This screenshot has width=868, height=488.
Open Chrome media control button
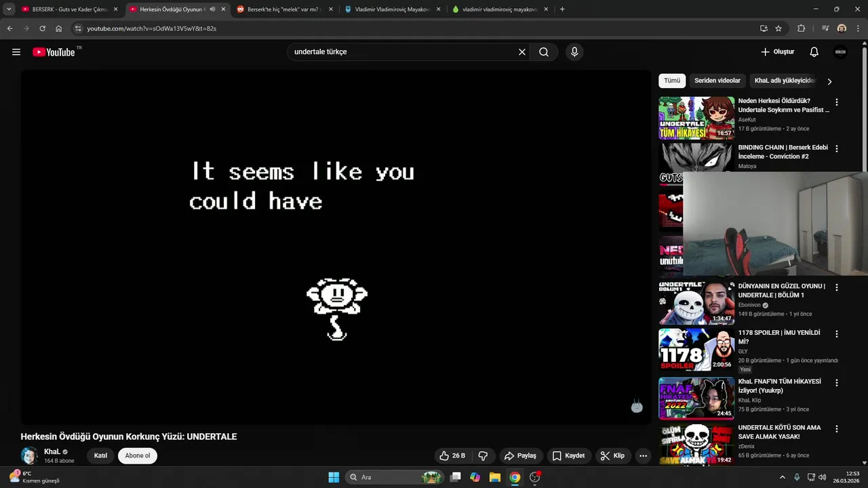point(825,28)
